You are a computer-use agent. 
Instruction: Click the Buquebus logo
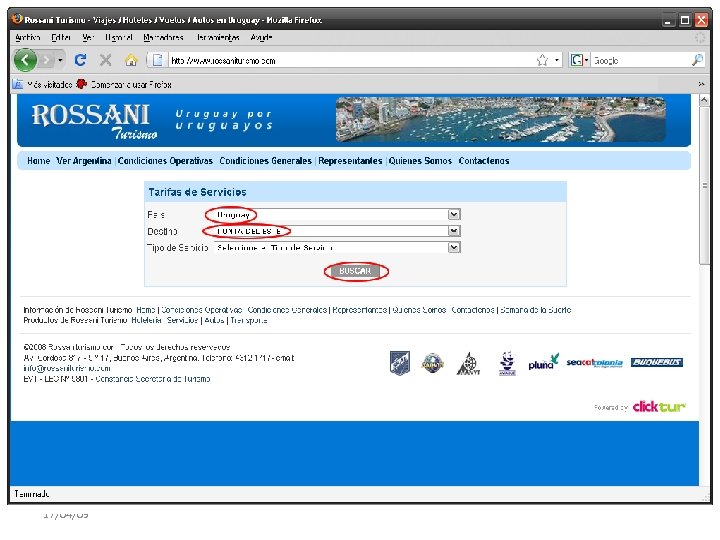(657, 362)
